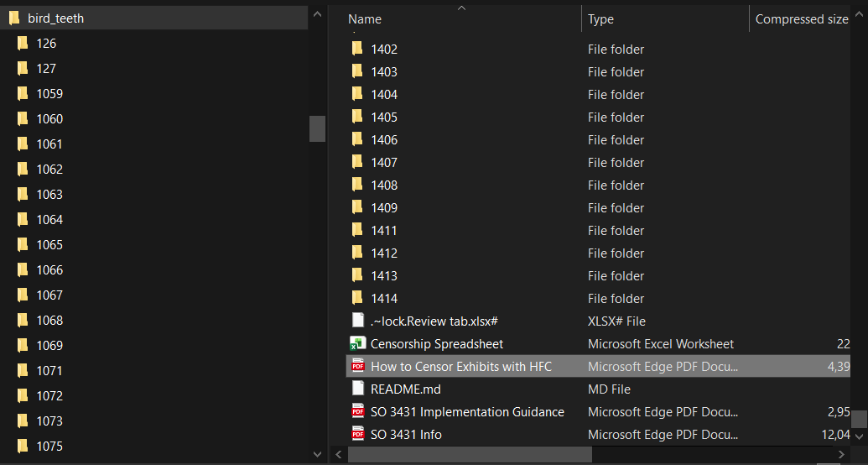
Task: Click Microsoft Excel Worksheet type cell
Action: click(x=661, y=344)
